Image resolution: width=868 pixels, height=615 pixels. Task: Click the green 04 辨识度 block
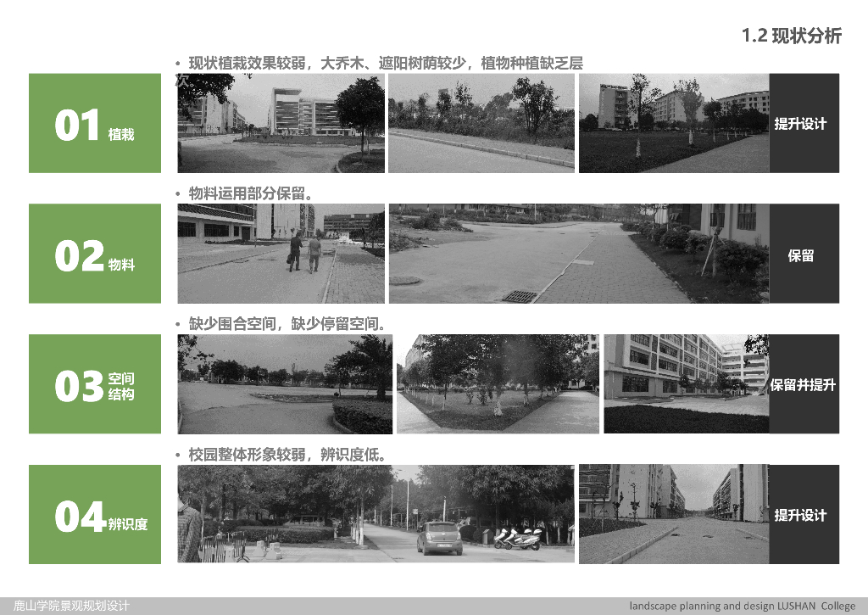(95, 514)
